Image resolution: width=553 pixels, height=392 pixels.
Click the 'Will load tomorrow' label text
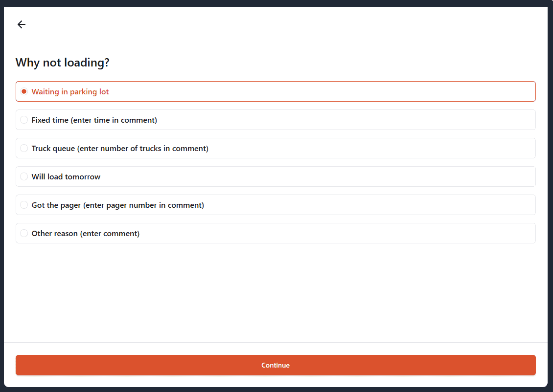click(x=66, y=177)
